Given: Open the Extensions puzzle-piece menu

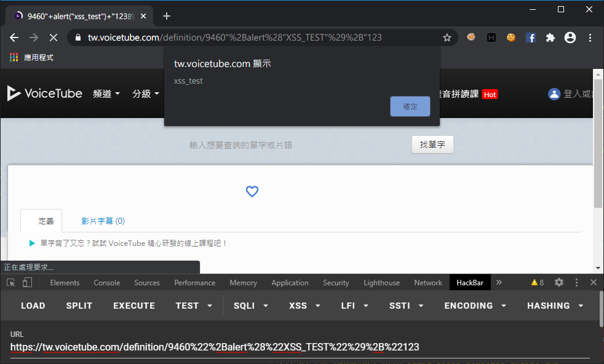Looking at the screenshot, I should pyautogui.click(x=550, y=38).
